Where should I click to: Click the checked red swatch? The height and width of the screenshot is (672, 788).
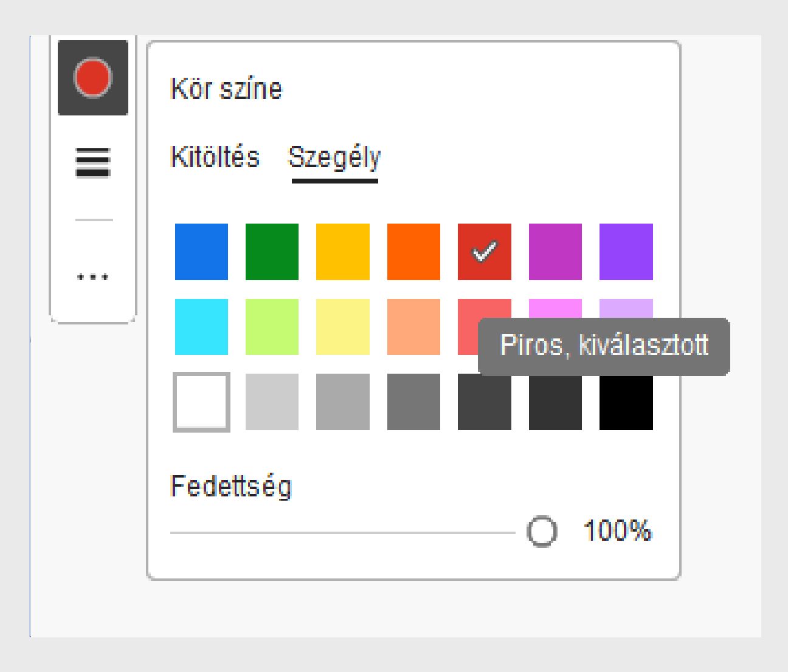(x=484, y=252)
